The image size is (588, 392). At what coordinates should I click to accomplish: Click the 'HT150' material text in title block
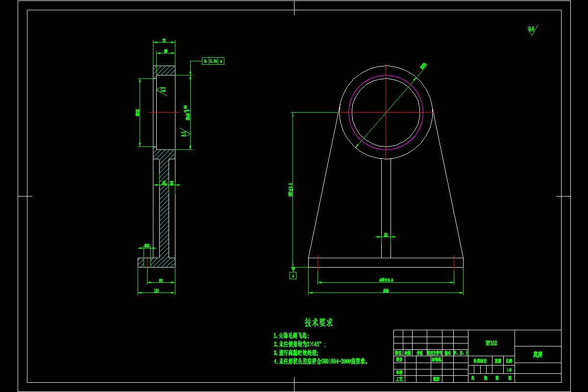click(491, 343)
